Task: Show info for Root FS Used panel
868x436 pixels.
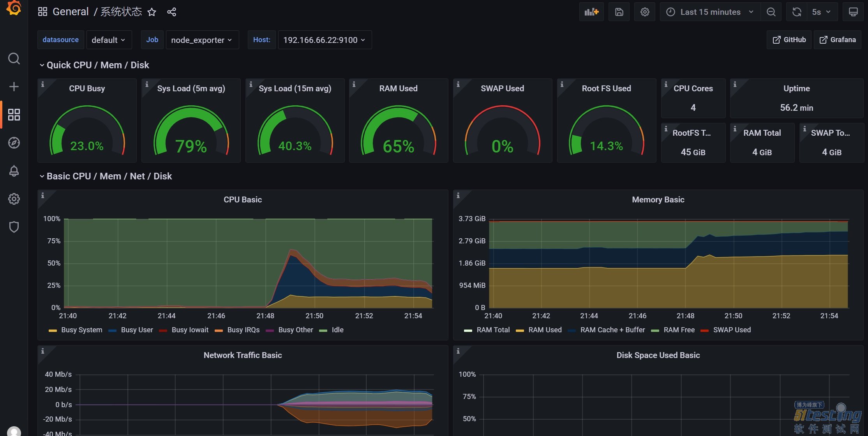Action: 562,84
